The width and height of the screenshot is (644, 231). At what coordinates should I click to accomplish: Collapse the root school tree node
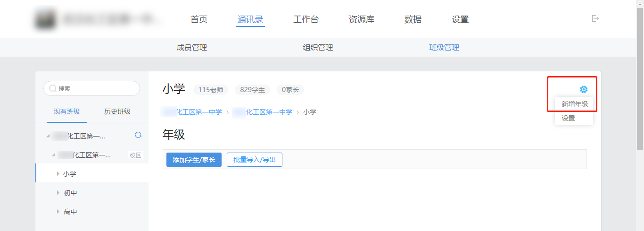coord(48,136)
